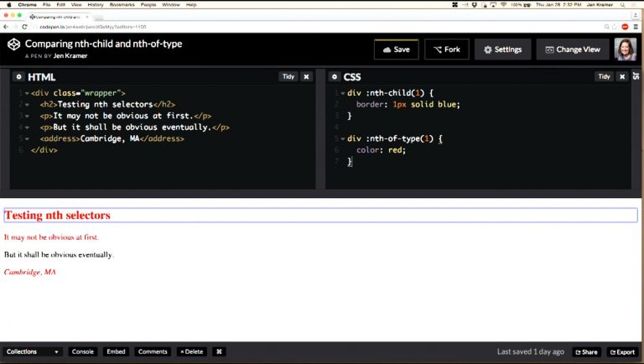644x364 pixels.
Task: Fork this pen
Action: (x=447, y=49)
